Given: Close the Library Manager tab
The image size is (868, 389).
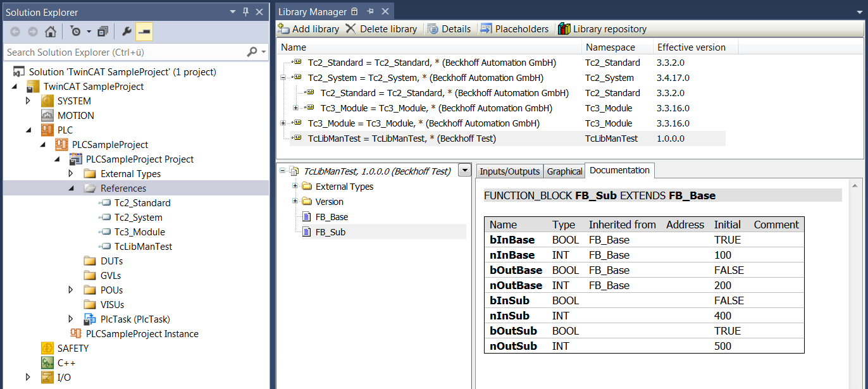Looking at the screenshot, I should [x=385, y=11].
